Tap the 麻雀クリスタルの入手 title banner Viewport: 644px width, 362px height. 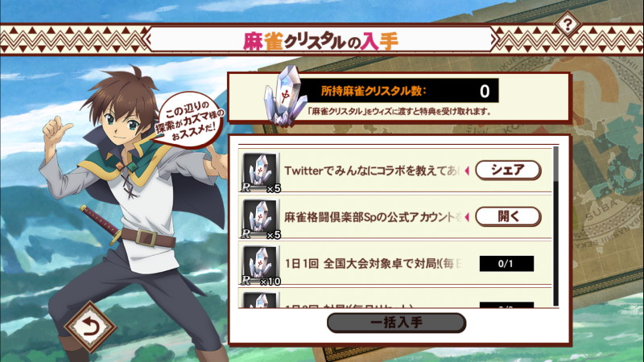click(320, 41)
